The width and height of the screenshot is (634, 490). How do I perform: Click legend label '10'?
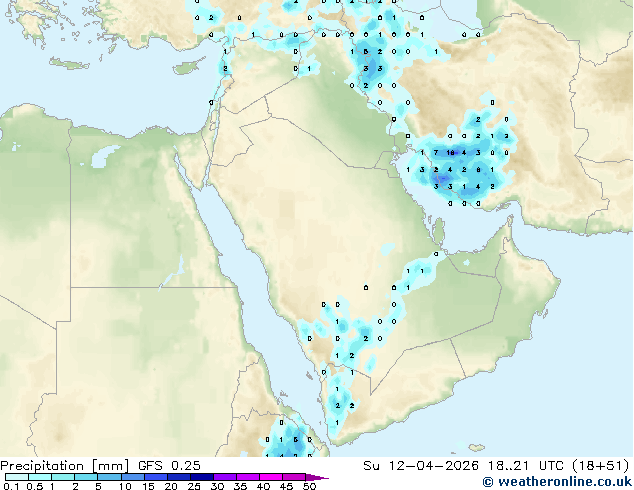pos(125,486)
